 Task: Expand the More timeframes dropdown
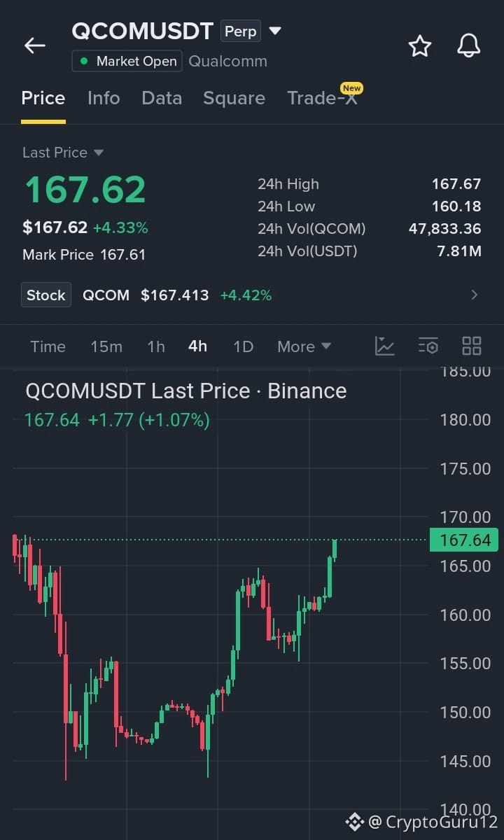pos(304,346)
